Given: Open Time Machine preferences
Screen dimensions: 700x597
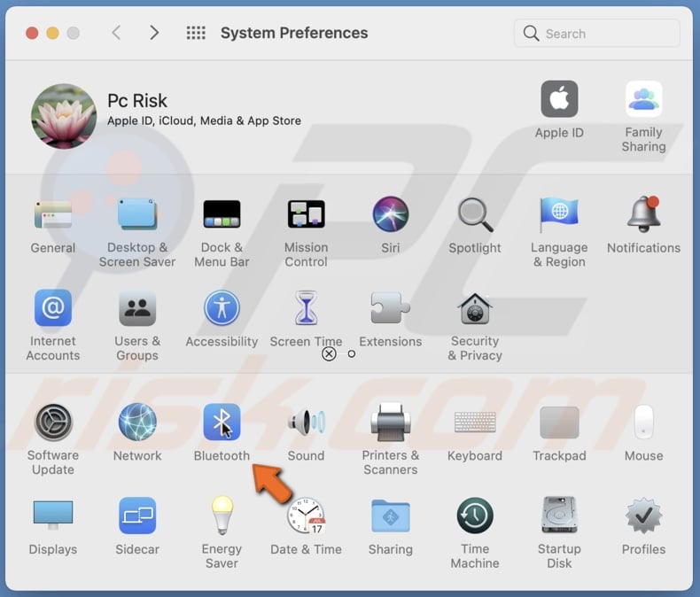Looking at the screenshot, I should tap(475, 516).
